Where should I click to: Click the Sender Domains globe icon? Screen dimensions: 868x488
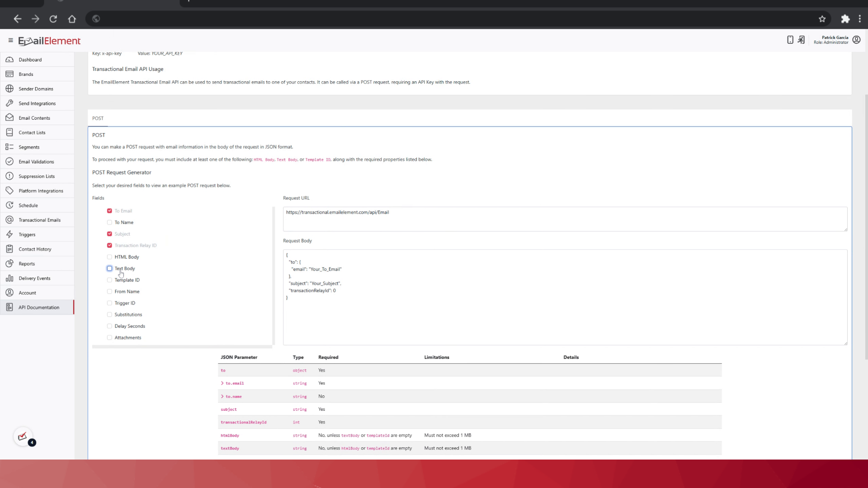[9, 89]
